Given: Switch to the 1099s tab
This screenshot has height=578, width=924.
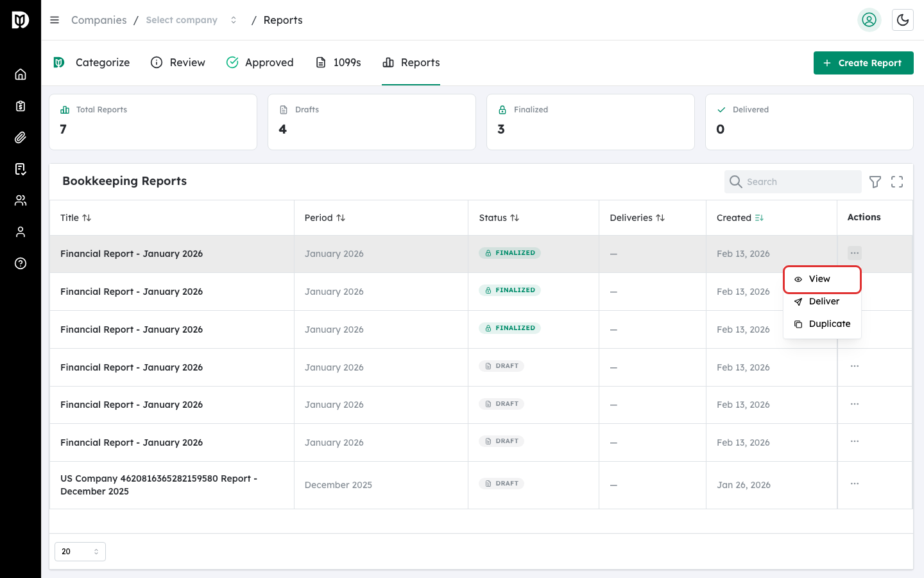Looking at the screenshot, I should point(338,62).
